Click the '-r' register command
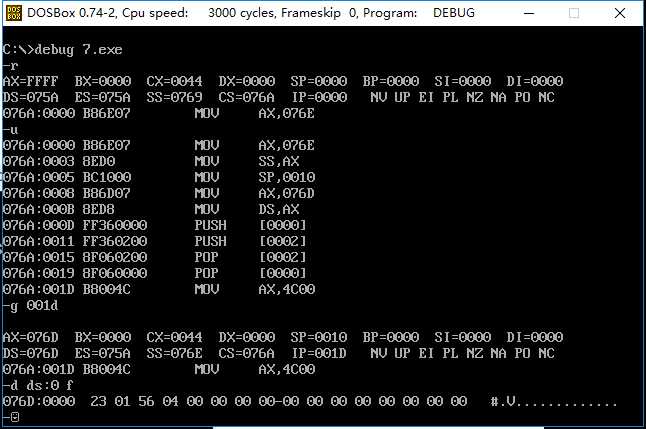 (x=10, y=66)
